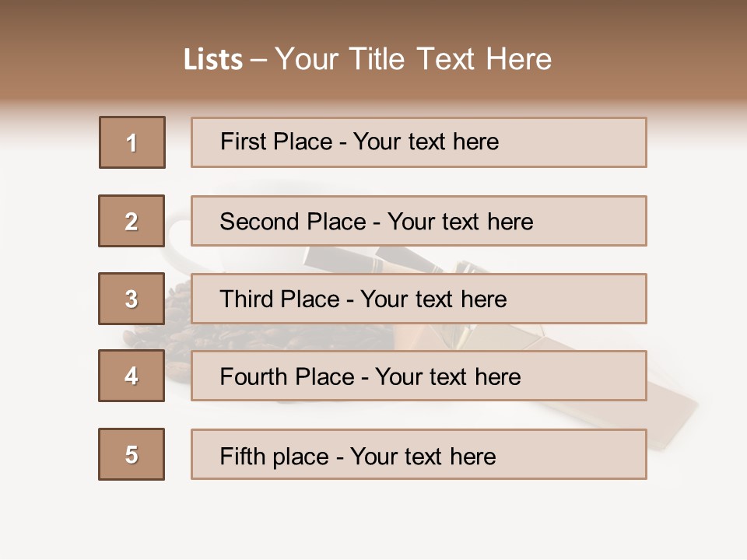
Task: Select the number 4 square
Action: [132, 376]
